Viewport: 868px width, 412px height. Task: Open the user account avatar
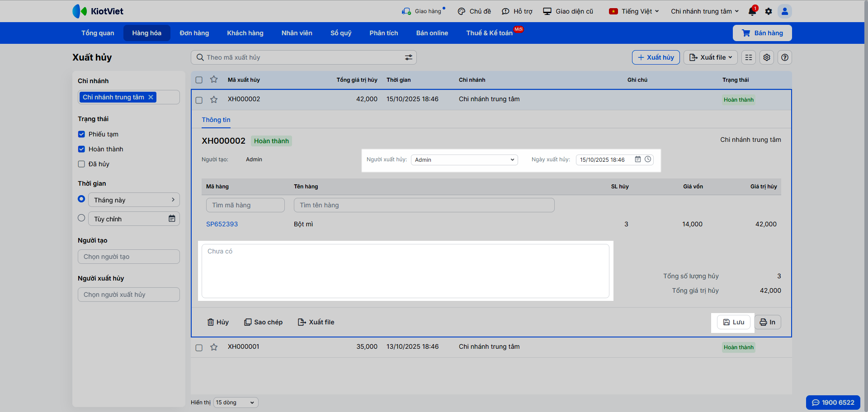click(x=785, y=11)
